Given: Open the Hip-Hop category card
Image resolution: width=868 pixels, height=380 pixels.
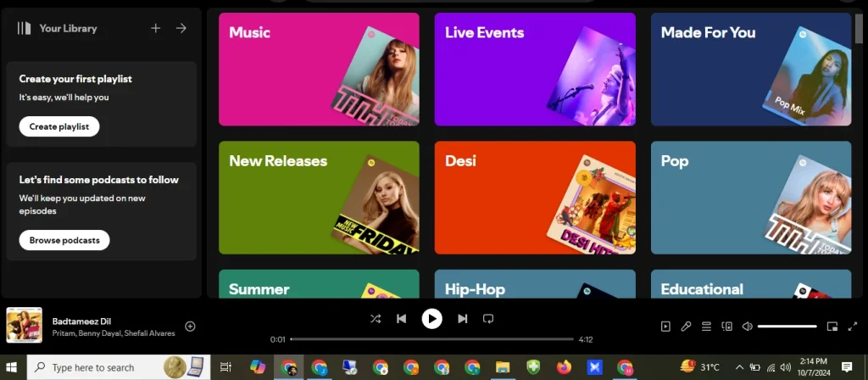Looking at the screenshot, I should (535, 284).
